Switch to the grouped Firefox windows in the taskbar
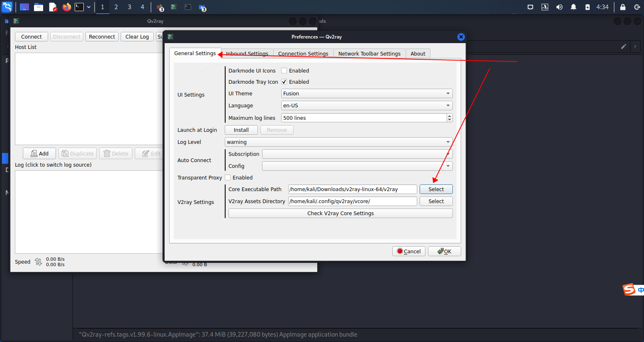The width and height of the screenshot is (644, 342). (160, 7)
